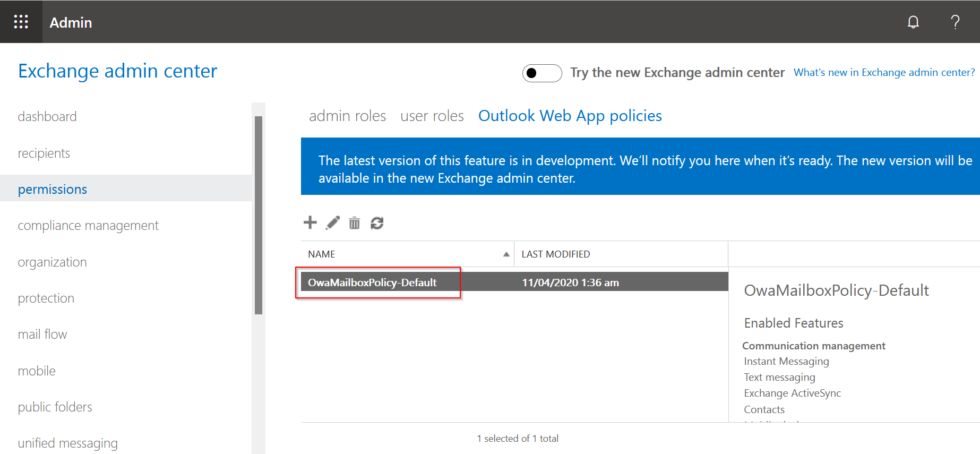Toggle Try the new Exchange admin center
Viewport: 980px width, 454px height.
coord(541,73)
